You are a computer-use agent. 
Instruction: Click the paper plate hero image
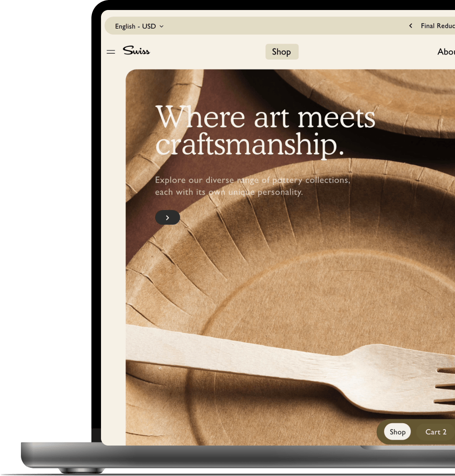[x=290, y=257]
